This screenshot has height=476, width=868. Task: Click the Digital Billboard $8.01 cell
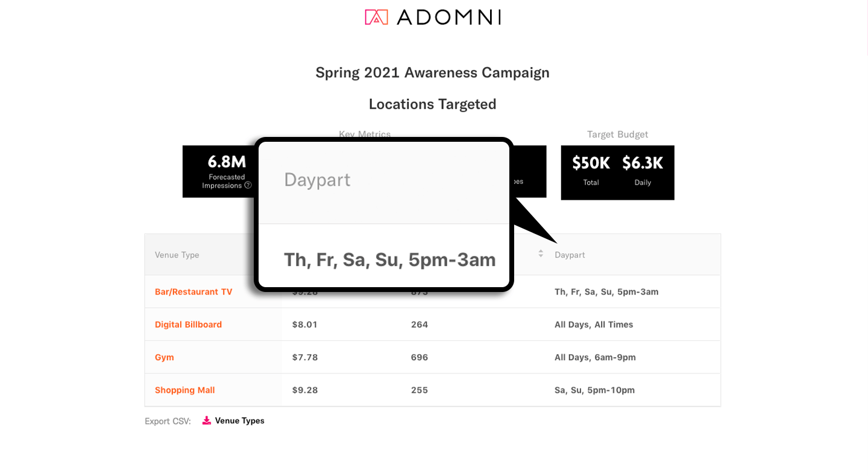point(304,325)
